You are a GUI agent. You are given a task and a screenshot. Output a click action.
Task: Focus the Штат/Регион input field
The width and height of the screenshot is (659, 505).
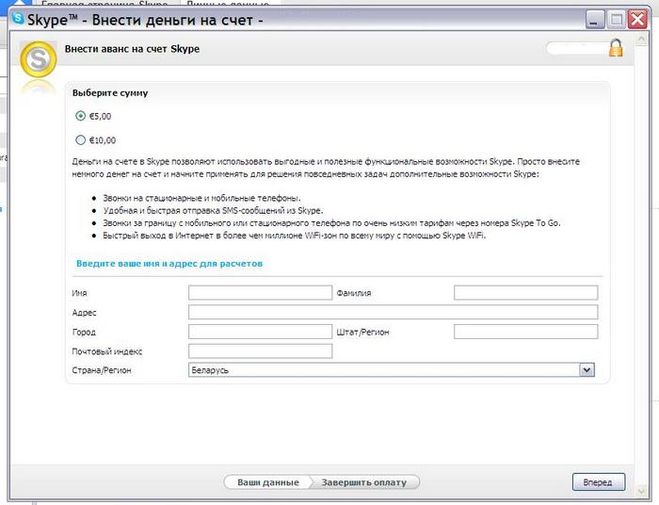coord(526,331)
